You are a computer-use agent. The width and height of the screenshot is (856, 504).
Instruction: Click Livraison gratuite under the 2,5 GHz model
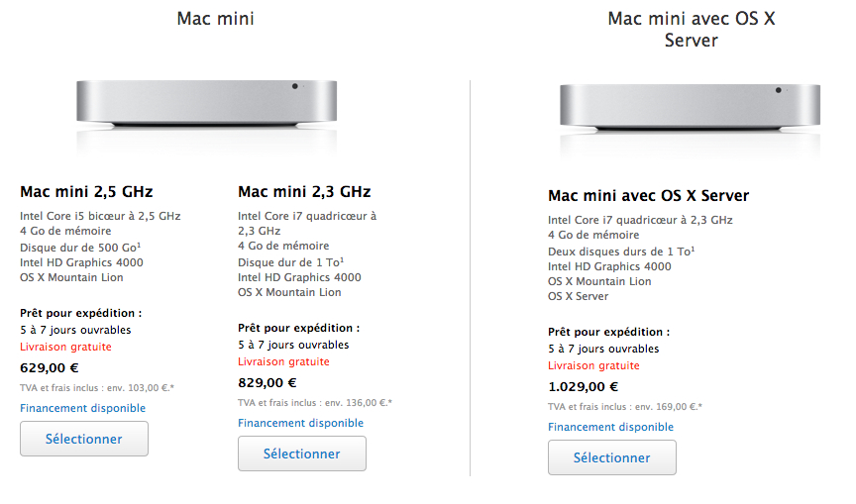pyautogui.click(x=65, y=347)
